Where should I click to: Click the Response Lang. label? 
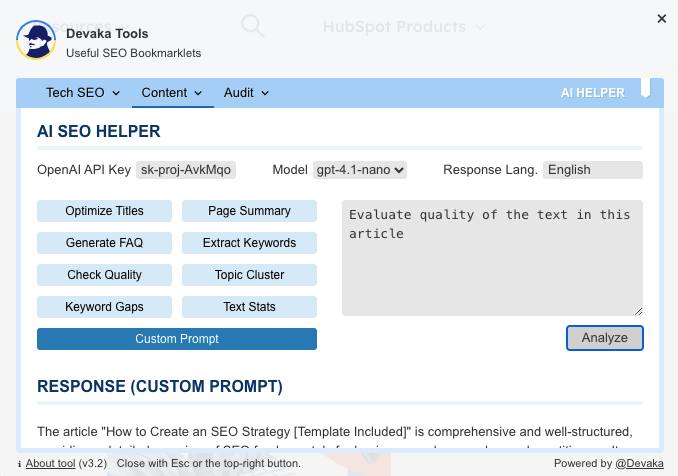(490, 170)
